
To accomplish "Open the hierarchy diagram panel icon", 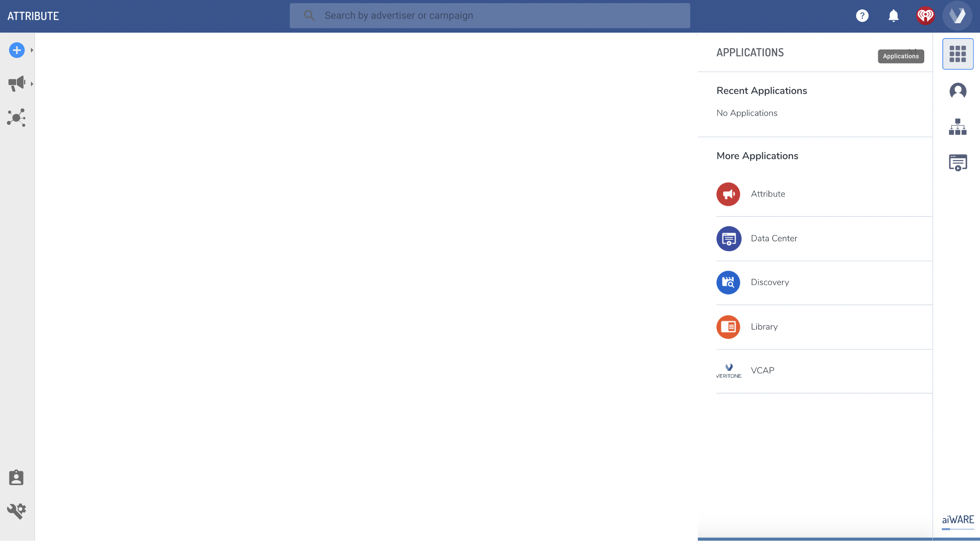I will pos(958,127).
